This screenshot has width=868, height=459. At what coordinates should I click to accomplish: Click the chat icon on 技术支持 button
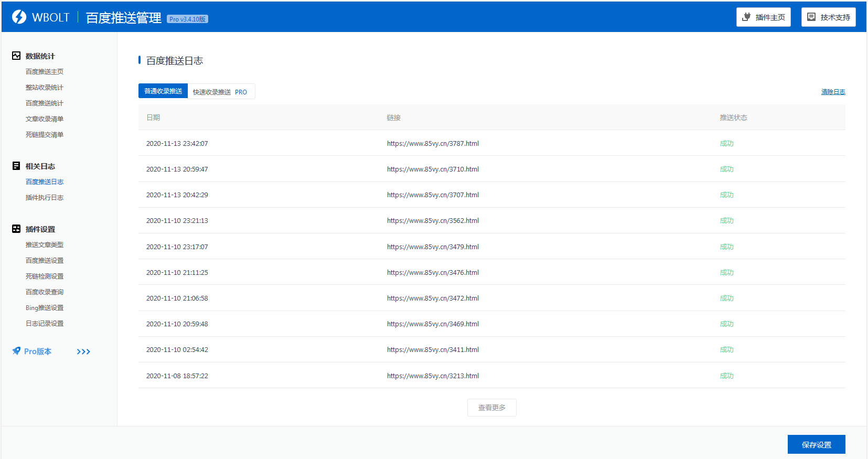tap(811, 17)
